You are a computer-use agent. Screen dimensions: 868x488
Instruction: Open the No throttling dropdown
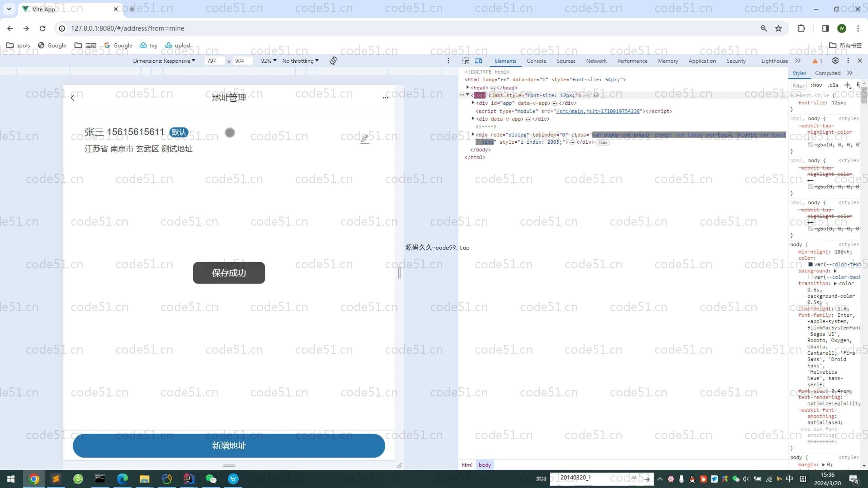tap(300, 61)
